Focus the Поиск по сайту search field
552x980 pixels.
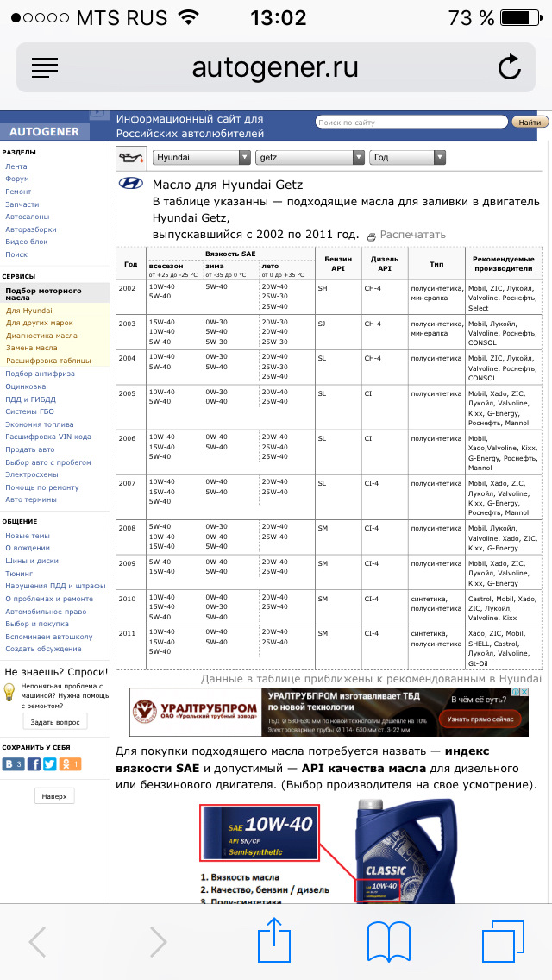coord(412,122)
